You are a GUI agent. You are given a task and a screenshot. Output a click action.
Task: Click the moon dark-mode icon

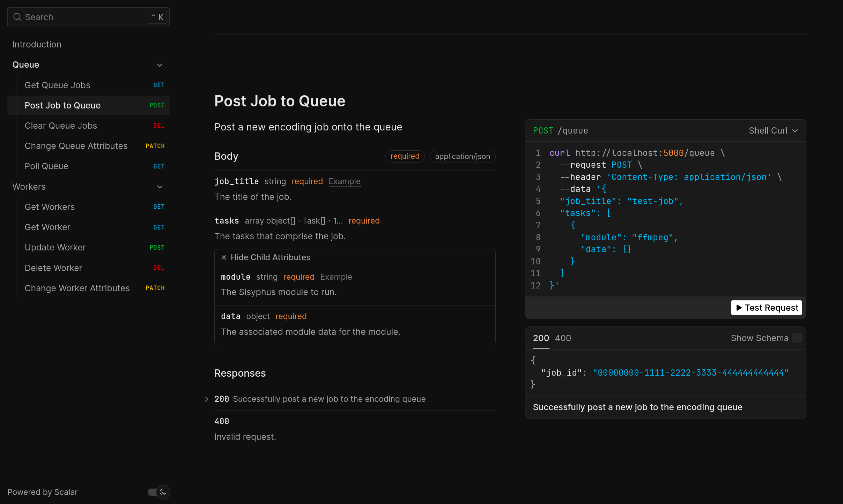(163, 492)
